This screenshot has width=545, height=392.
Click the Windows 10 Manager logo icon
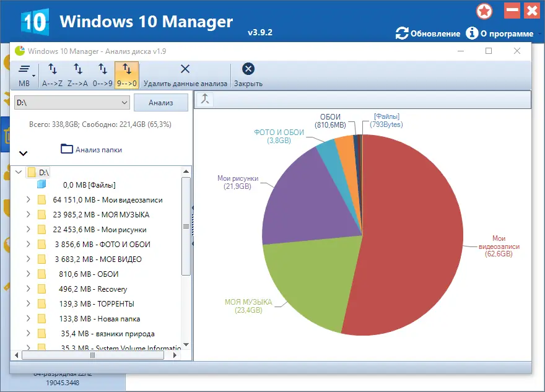[x=35, y=22]
